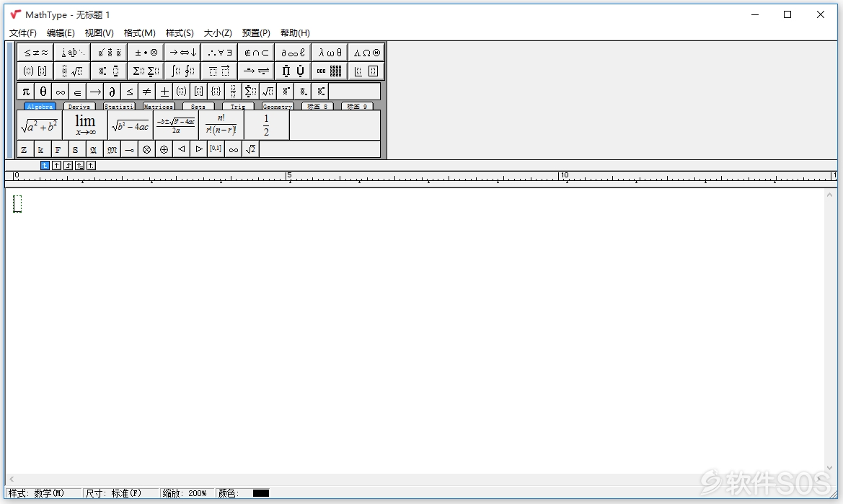Insert the quadratic formula expression
Viewport: 843px width, 504px height.
(x=176, y=125)
